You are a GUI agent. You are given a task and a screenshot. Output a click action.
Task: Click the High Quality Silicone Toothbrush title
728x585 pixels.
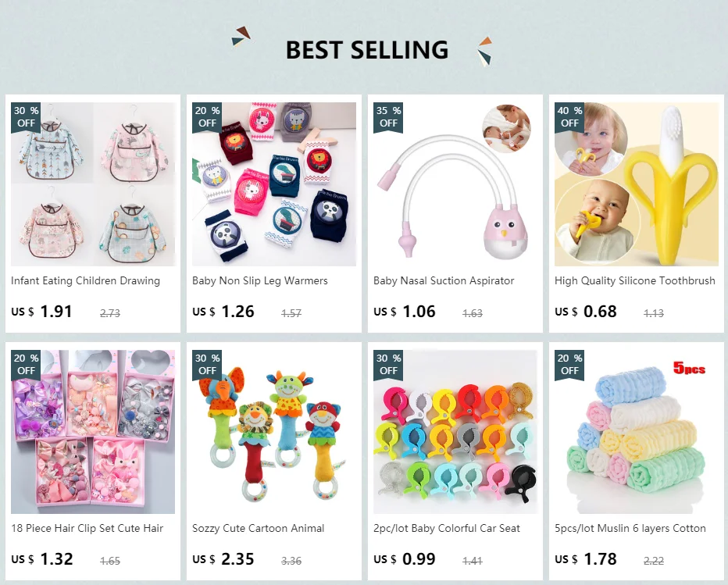(635, 281)
